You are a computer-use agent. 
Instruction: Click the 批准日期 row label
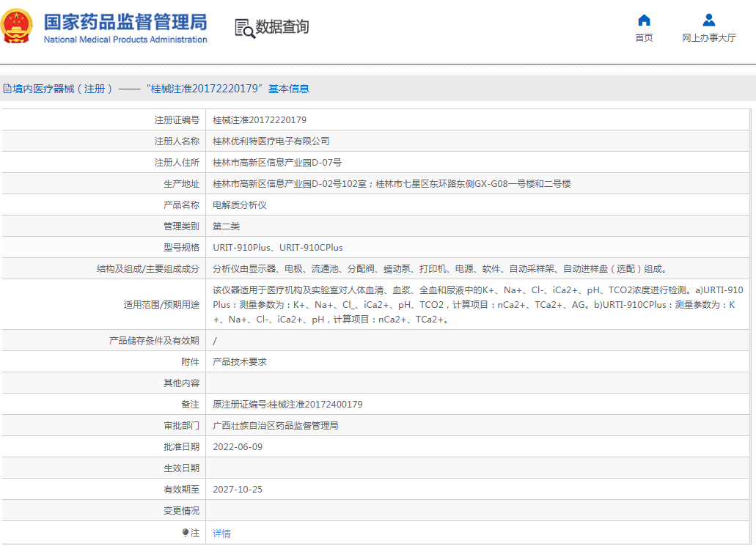[x=181, y=447]
